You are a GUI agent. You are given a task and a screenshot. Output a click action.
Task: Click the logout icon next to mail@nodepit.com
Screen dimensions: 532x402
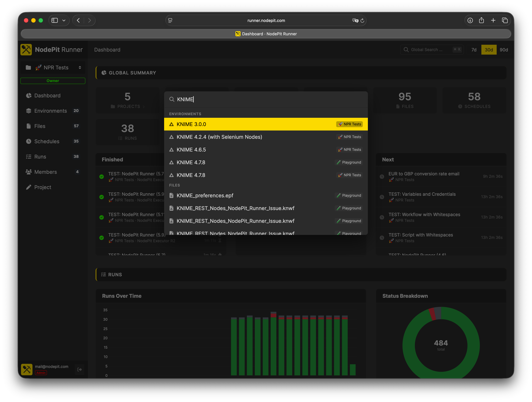click(80, 370)
